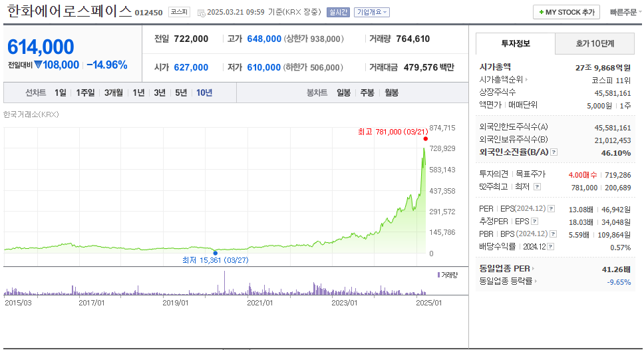
Task: Click the 목표주가 label
Action: click(x=531, y=174)
